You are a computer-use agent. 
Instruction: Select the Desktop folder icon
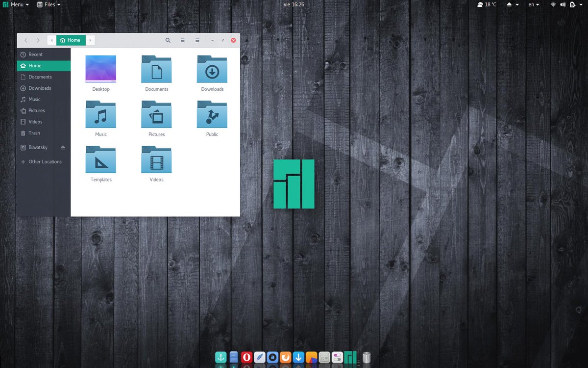[101, 69]
